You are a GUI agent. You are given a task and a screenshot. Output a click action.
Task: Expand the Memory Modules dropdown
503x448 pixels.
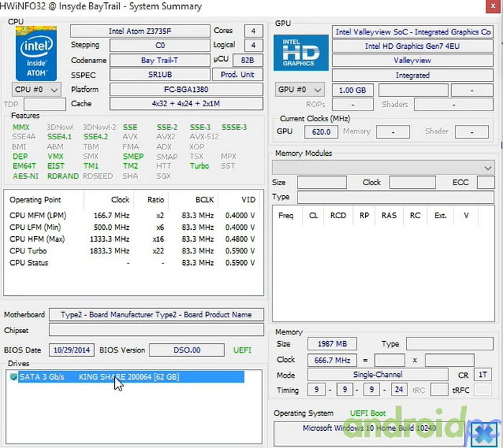point(383,167)
